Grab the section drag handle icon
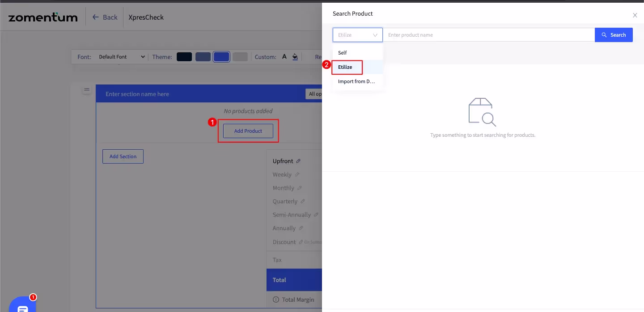 [86, 90]
